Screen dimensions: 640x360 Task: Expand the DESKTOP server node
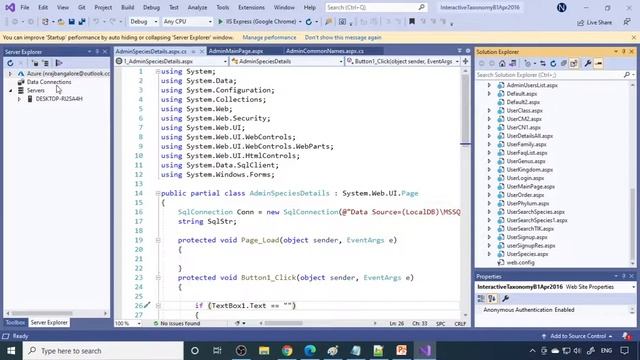(x=19, y=99)
